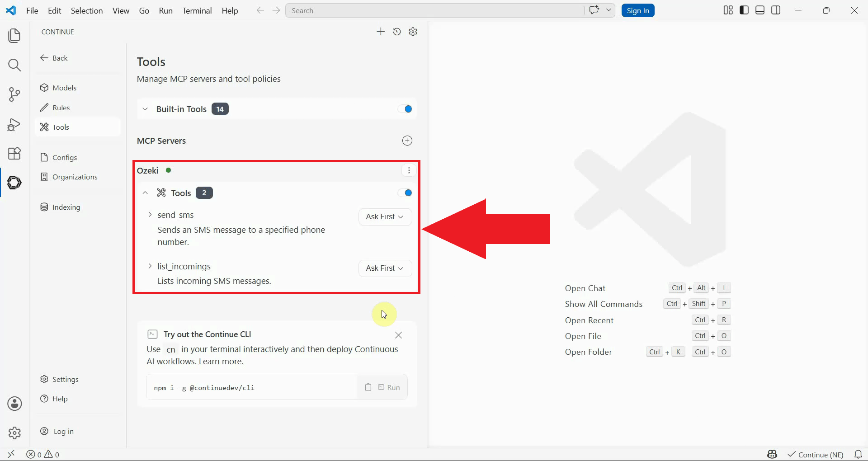Viewport: 868px width, 461px height.
Task: Collapse the Ozeki Tools list
Action: tap(145, 193)
